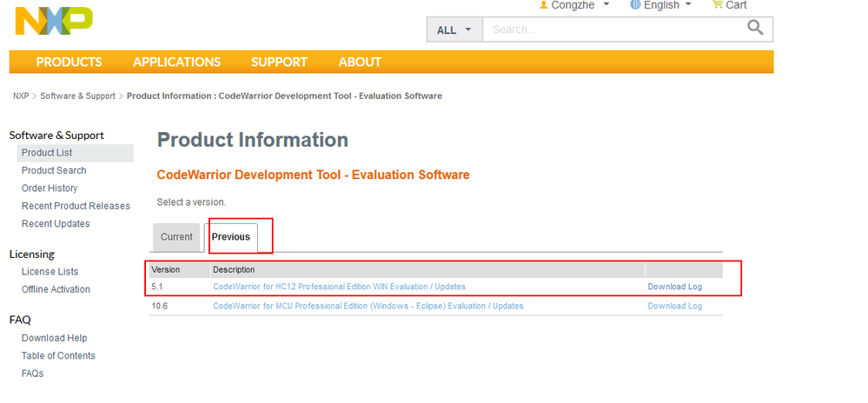Image resolution: width=868 pixels, height=403 pixels.
Task: Open Product Search in sidebar
Action: [54, 170]
